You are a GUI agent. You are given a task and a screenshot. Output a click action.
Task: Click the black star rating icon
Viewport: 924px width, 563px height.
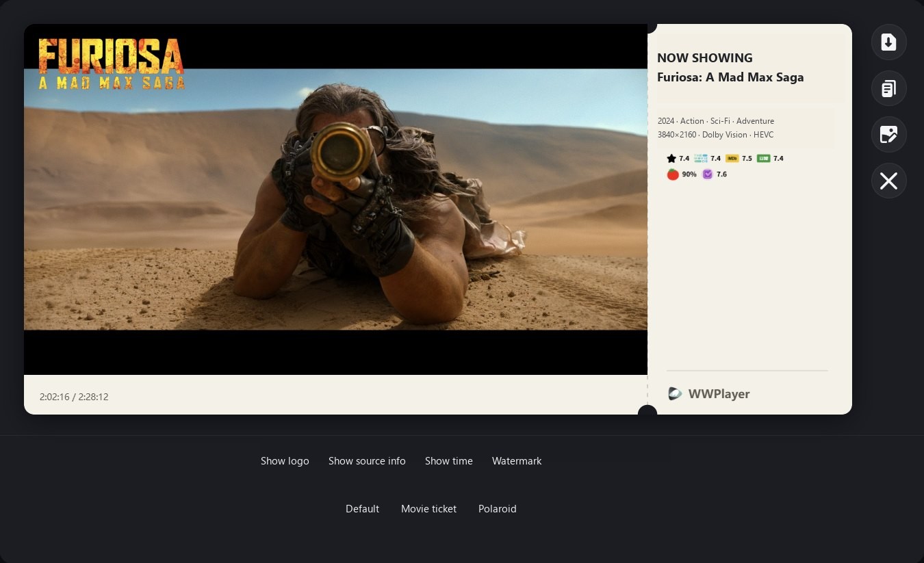pyautogui.click(x=671, y=159)
